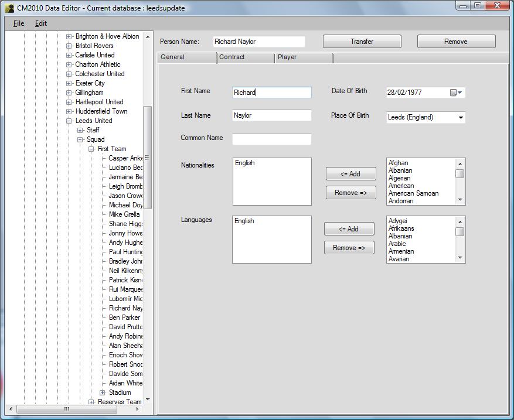
Task: Open the File menu
Action: click(19, 23)
